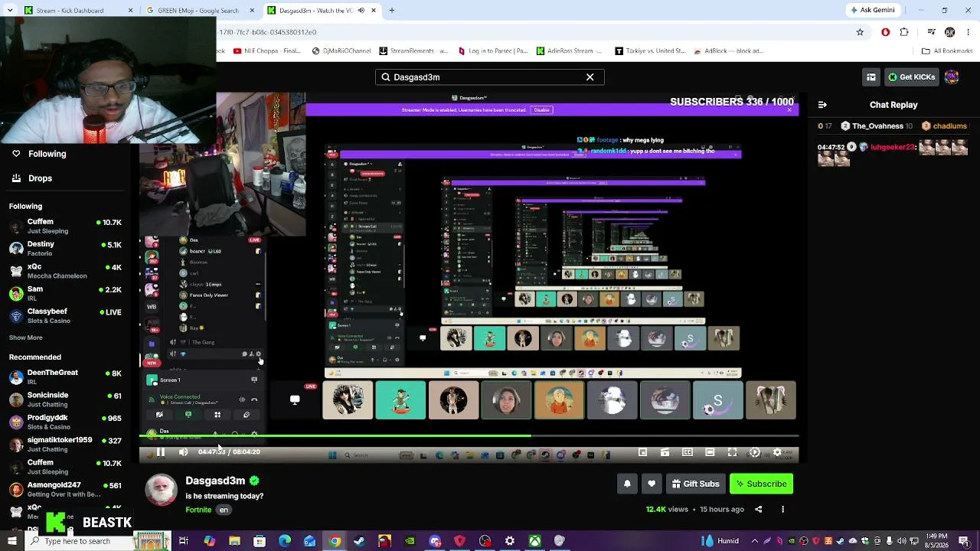Open Sonicinside's recommended channel
Viewport: 980px width, 551px height.
tap(65, 399)
